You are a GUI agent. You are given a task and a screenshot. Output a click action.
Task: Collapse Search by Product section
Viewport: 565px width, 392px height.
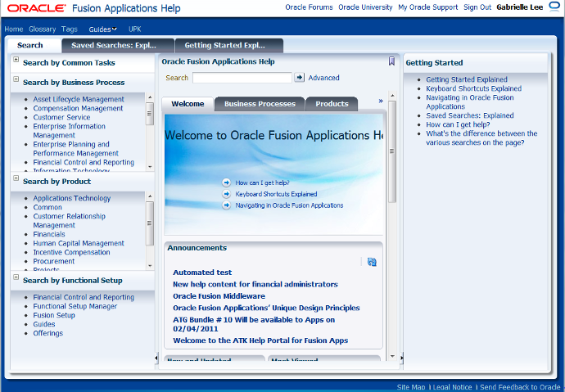pos(16,178)
